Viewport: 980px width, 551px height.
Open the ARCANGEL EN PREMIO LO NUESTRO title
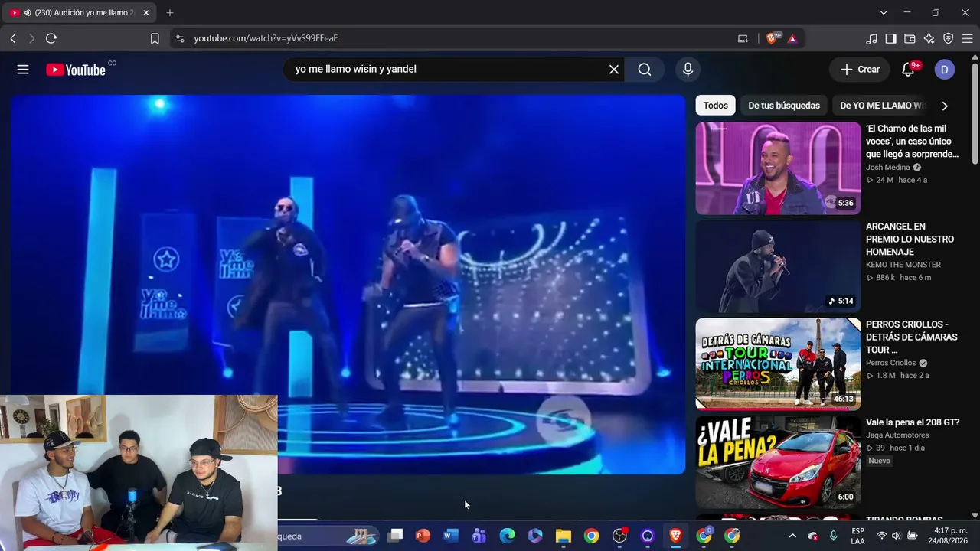(910, 240)
